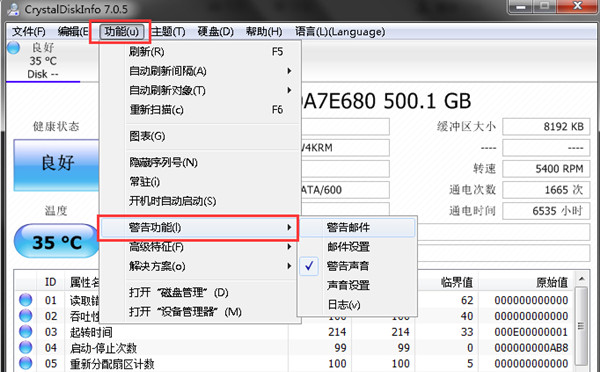
Task: Click raw value 000000000AB8
Action: pyautogui.click(x=531, y=348)
